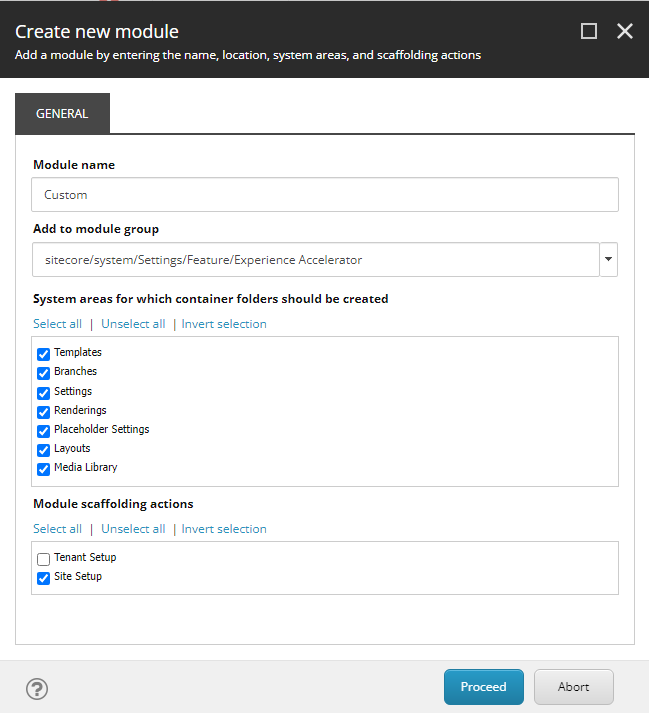649x713 pixels.
Task: Open the module group dropdown arrow
Action: click(x=609, y=259)
